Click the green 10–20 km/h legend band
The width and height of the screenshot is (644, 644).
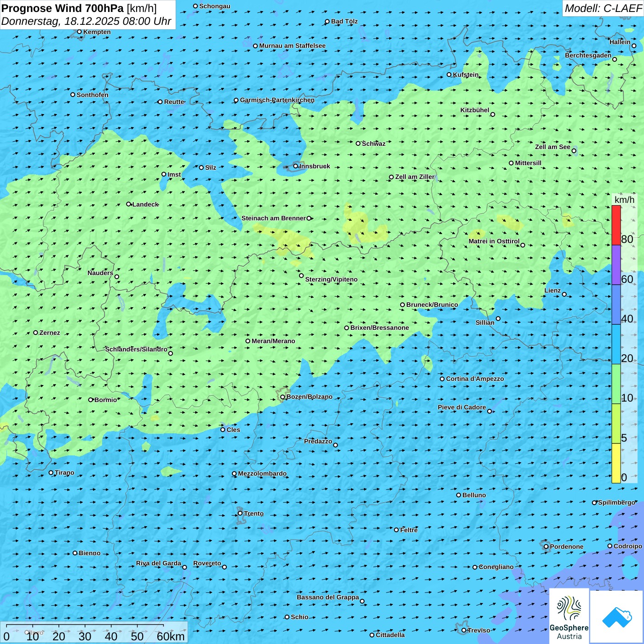click(616, 384)
